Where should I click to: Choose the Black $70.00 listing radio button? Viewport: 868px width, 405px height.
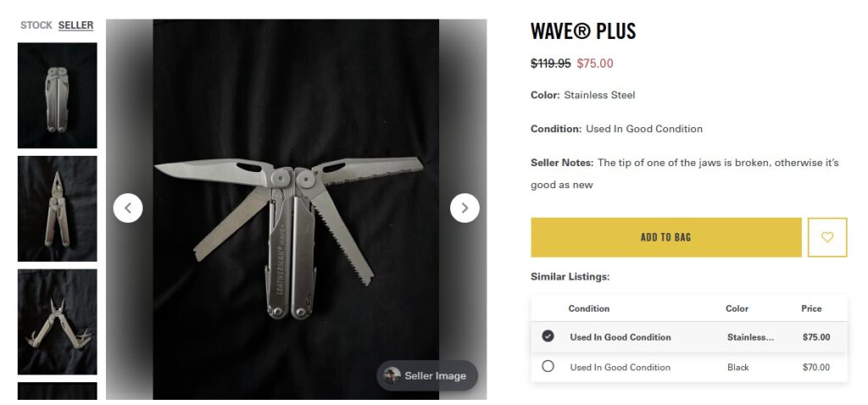click(548, 366)
